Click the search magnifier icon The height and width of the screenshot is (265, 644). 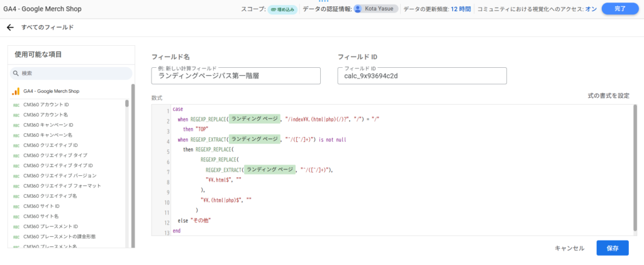[16, 73]
